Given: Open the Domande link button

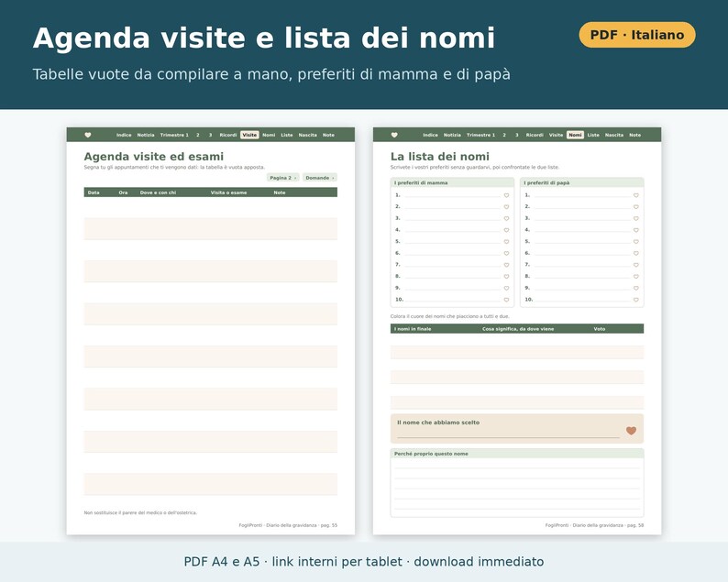Looking at the screenshot, I should [320, 178].
